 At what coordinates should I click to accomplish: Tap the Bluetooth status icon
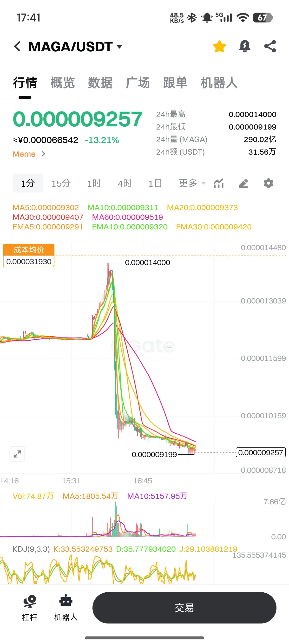click(x=192, y=18)
